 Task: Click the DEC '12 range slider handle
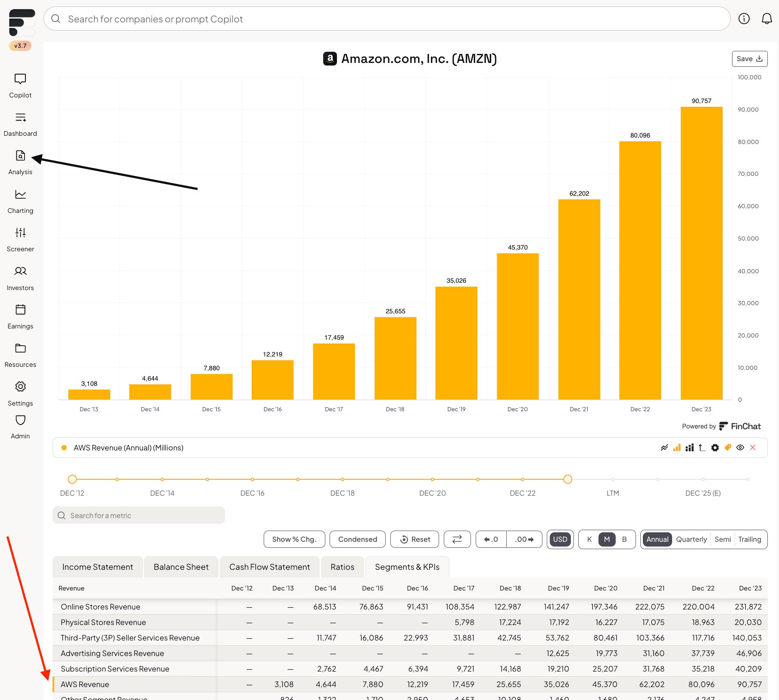coord(72,479)
